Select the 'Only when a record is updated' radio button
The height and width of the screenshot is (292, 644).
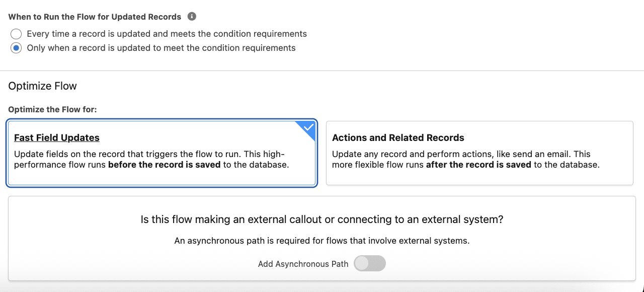tap(16, 48)
